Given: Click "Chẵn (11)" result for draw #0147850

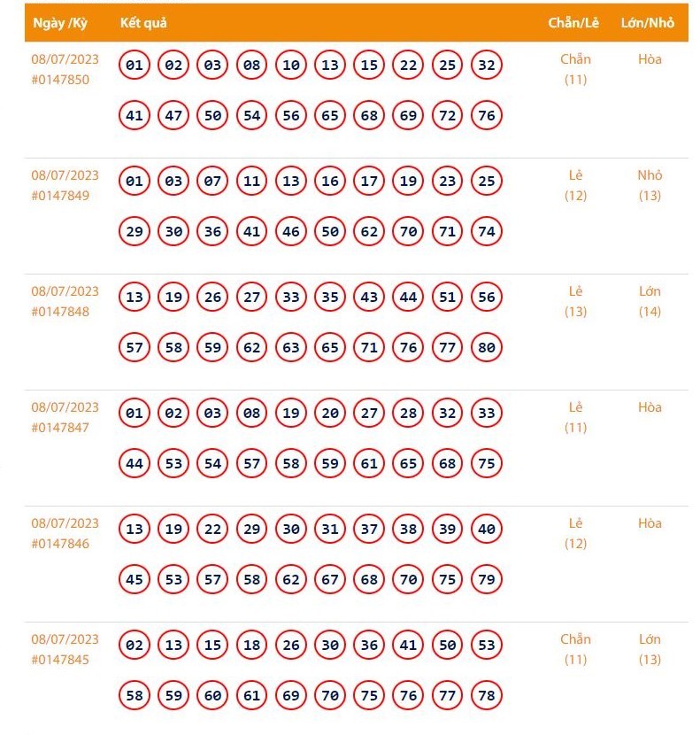Looking at the screenshot, I should (575, 69).
